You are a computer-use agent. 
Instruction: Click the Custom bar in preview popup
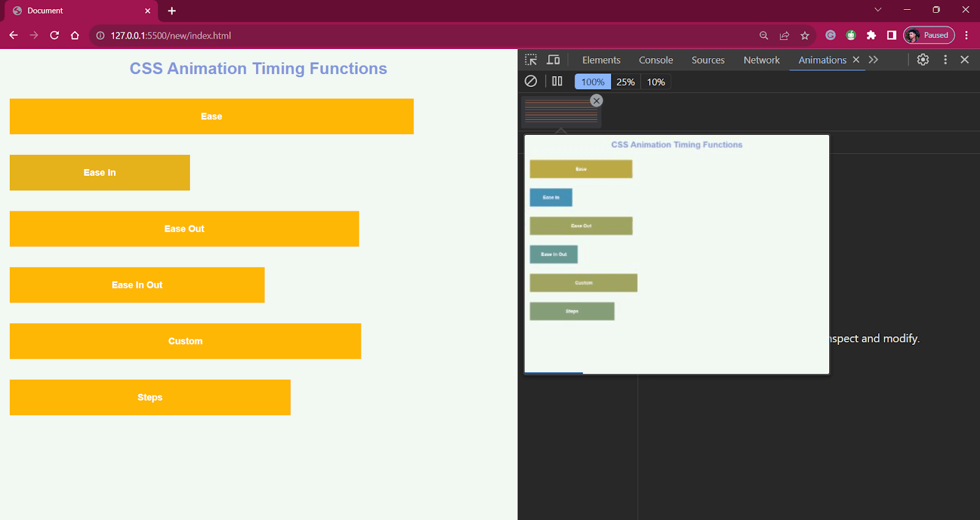click(583, 283)
